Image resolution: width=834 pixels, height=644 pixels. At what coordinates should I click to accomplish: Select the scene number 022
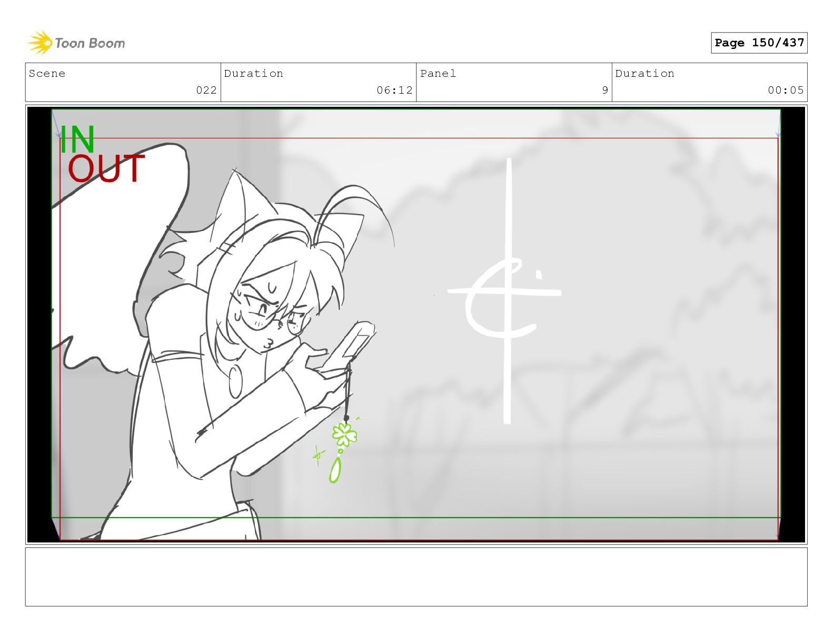(206, 90)
